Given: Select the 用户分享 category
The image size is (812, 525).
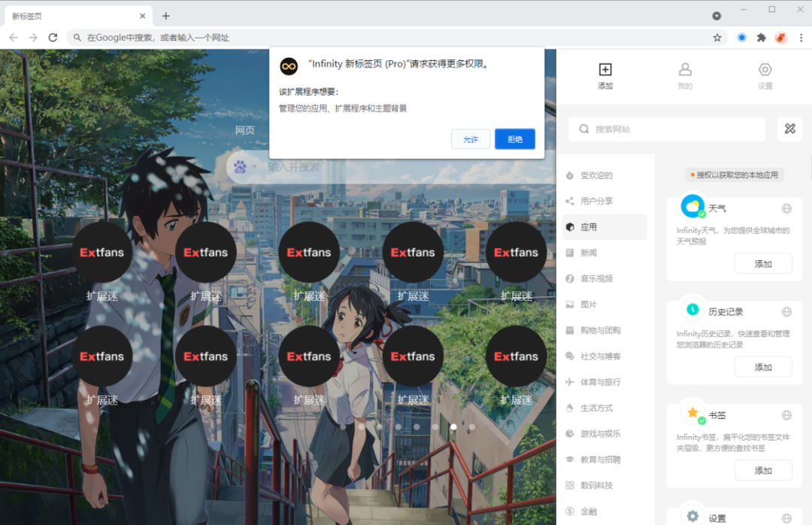Looking at the screenshot, I should [x=604, y=201].
